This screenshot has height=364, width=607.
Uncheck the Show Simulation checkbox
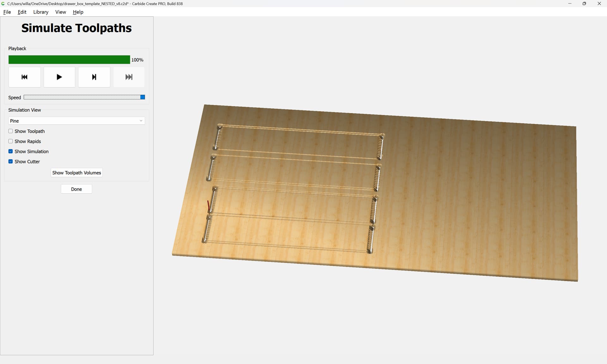click(11, 151)
